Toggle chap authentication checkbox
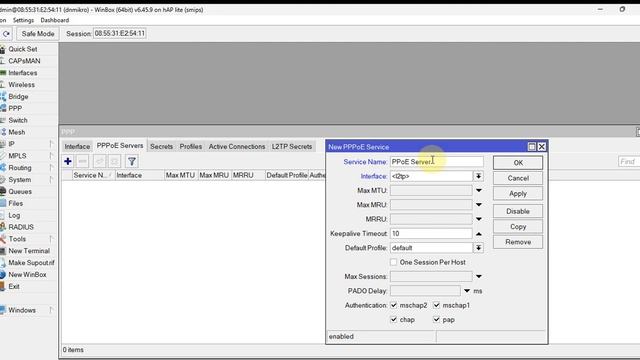The image size is (640, 360). [393, 319]
